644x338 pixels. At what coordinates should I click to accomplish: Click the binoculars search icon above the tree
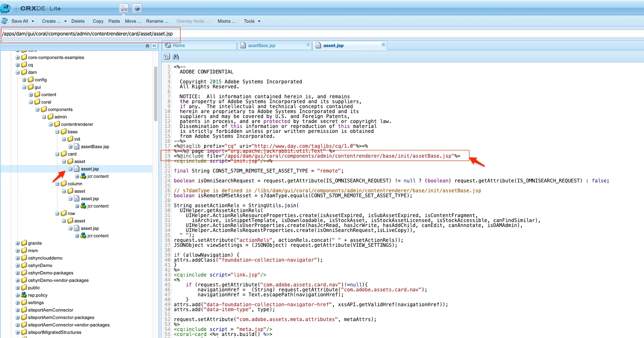click(147, 46)
